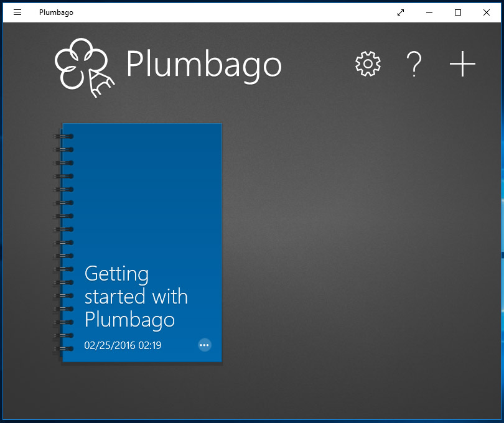This screenshot has width=504, height=423.
Task: Click the Plumbago title bar label
Action: (56, 12)
